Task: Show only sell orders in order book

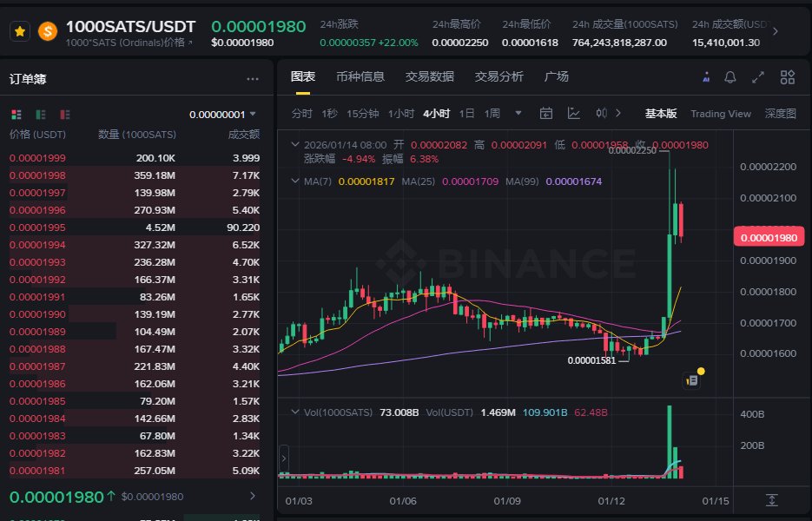Action: (x=64, y=114)
